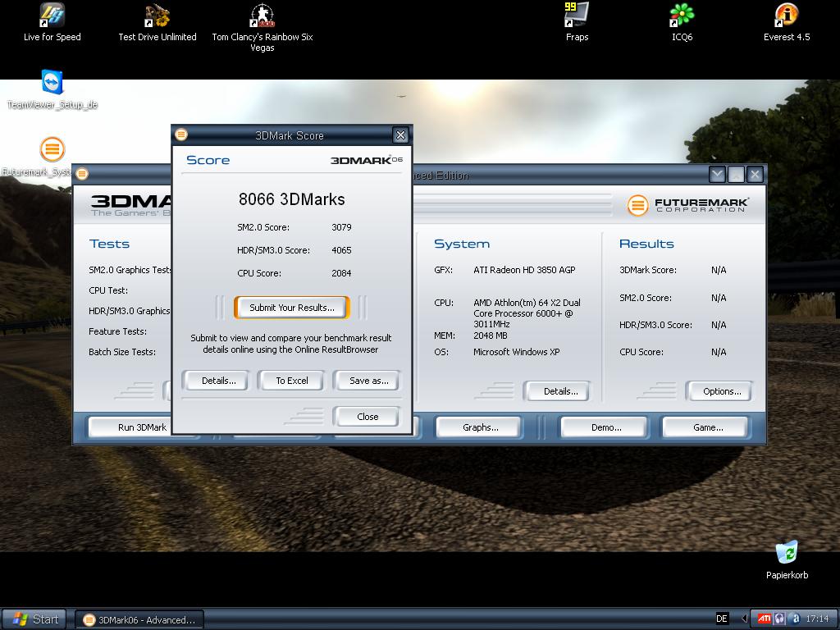Click the CPU Test label in Tests

pyautogui.click(x=108, y=290)
